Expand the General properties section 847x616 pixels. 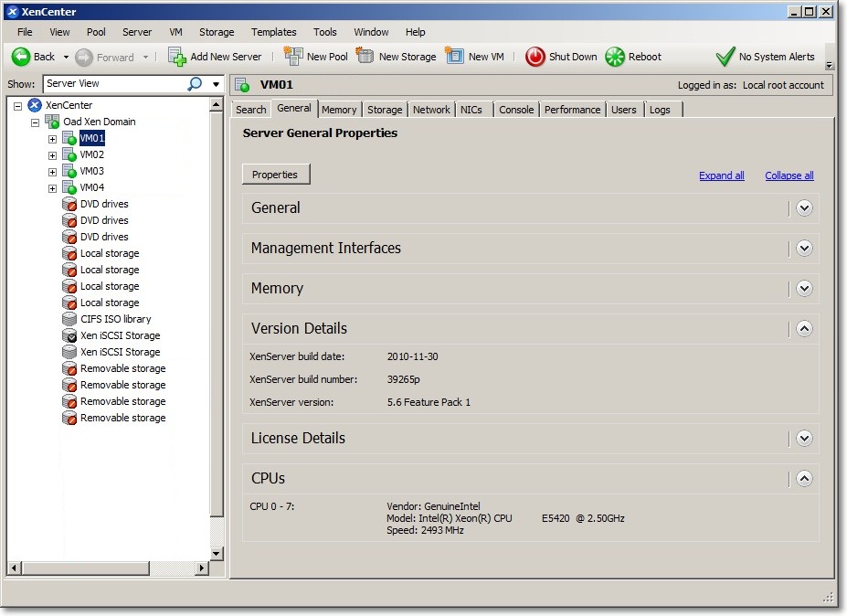[x=804, y=208]
